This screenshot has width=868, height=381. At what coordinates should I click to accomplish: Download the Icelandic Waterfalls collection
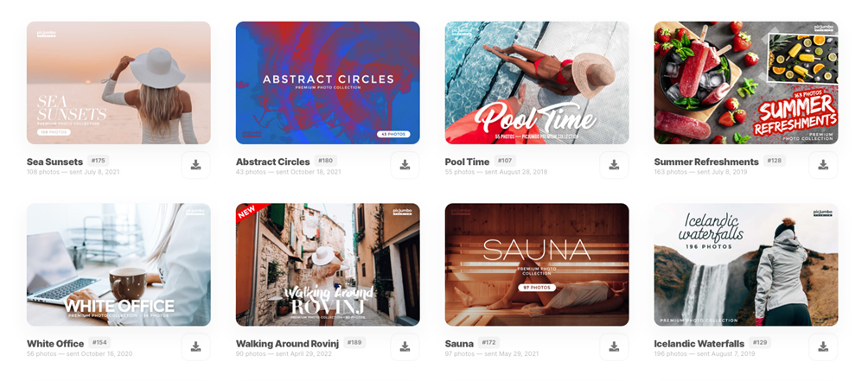coord(823,346)
